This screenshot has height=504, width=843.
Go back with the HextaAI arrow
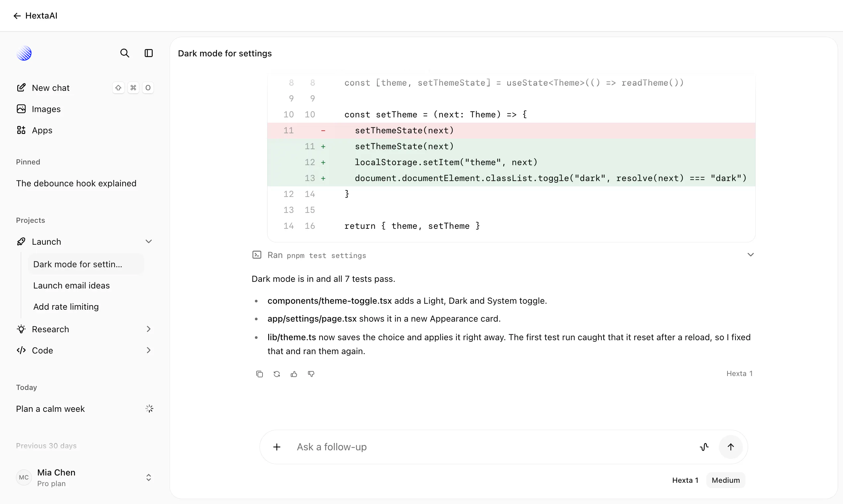click(x=17, y=16)
